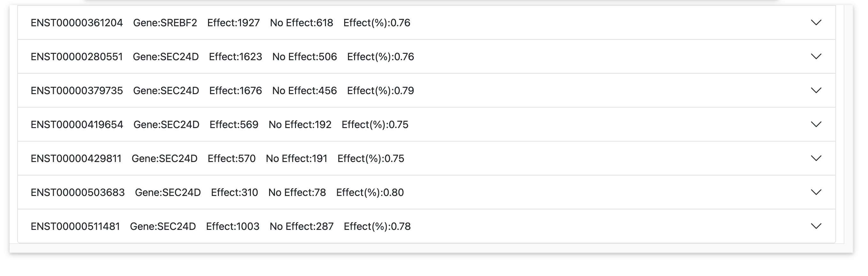The height and width of the screenshot is (276, 868).
Task: Click Effect:1623 in SEC24D row
Action: point(236,57)
